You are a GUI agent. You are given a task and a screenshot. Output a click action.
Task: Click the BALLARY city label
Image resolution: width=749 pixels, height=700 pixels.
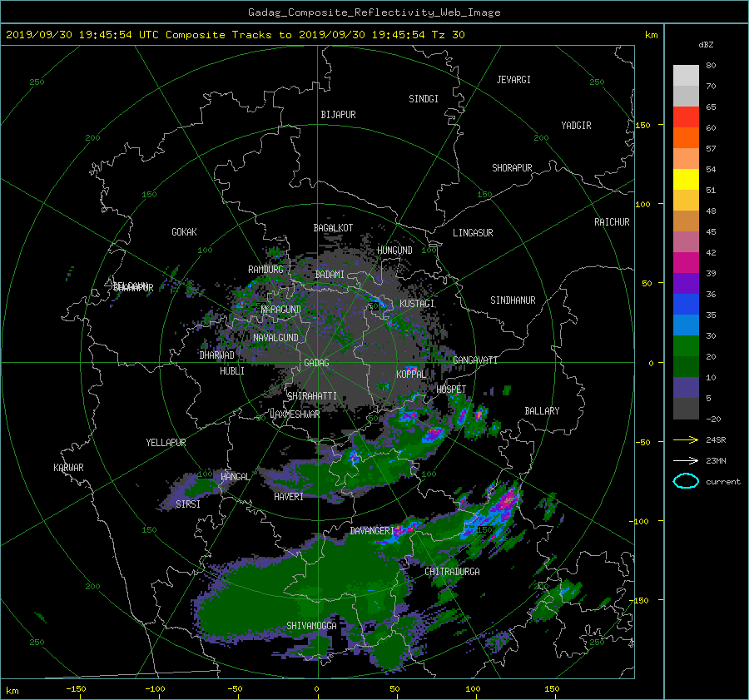pyautogui.click(x=542, y=411)
